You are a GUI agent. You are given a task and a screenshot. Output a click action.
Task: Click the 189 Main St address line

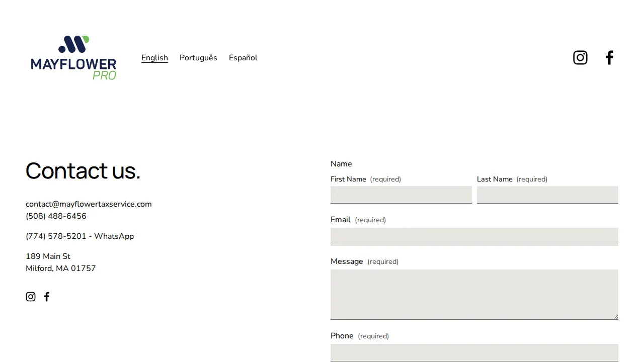coord(48,256)
